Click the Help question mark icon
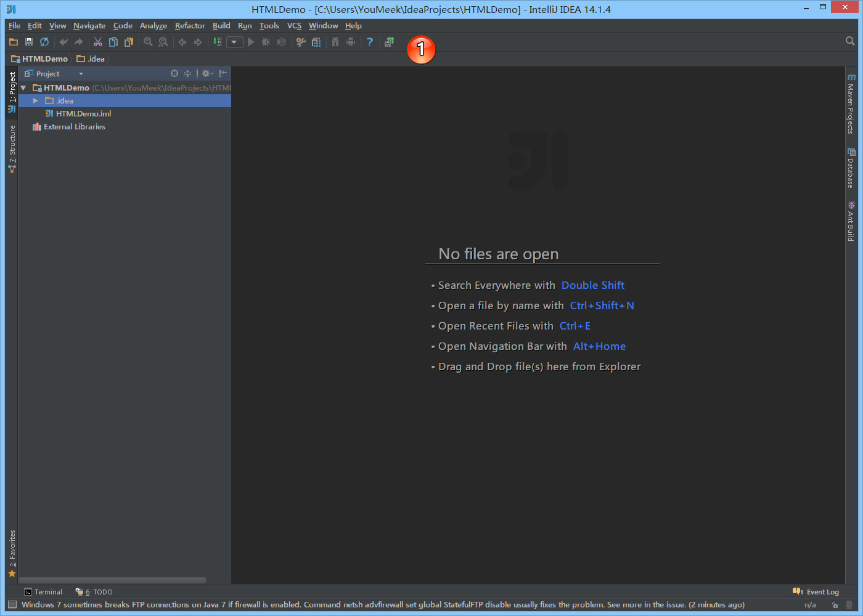Screen dimensions: 863x616 [369, 42]
